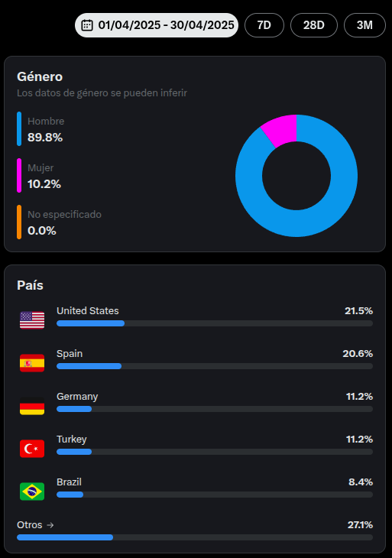Click the Spain country label
392x558 pixels.
(x=70, y=354)
